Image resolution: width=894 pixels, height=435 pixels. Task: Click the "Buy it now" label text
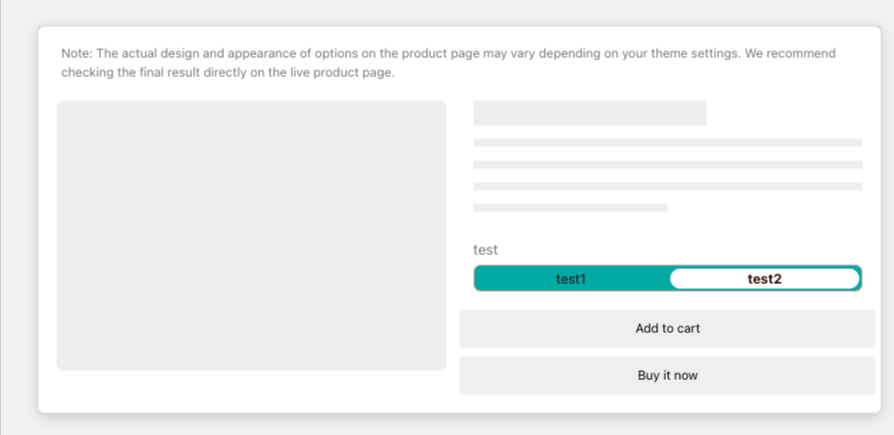point(667,376)
